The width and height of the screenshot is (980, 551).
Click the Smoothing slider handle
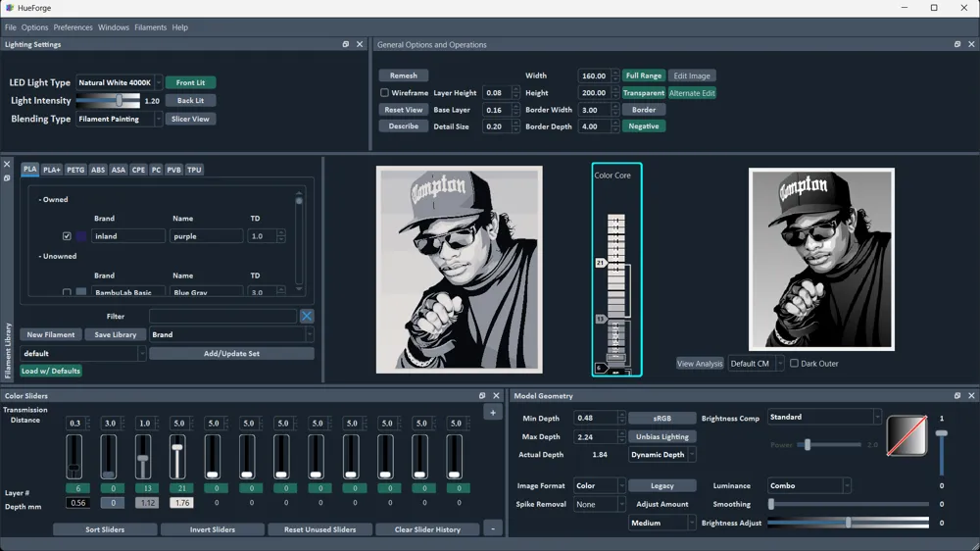coord(771,504)
